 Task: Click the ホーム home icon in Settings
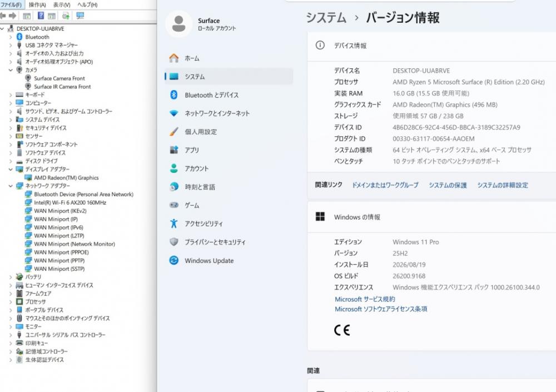pos(173,58)
